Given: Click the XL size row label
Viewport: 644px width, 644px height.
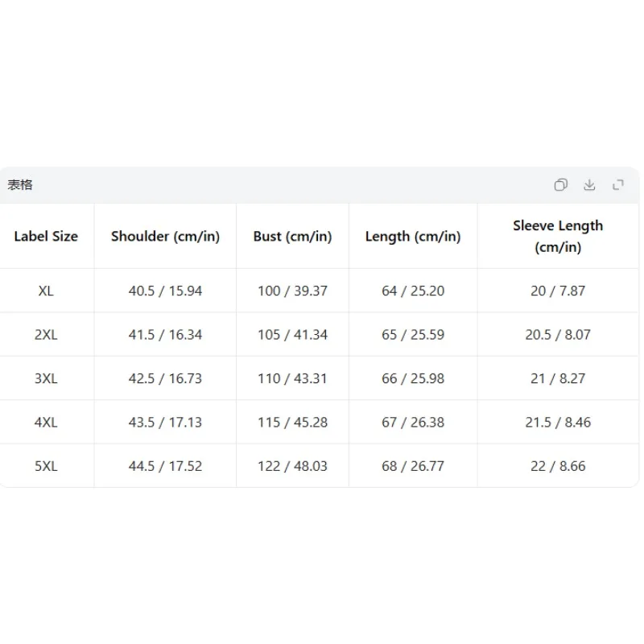Looking at the screenshot, I should pyautogui.click(x=46, y=291).
